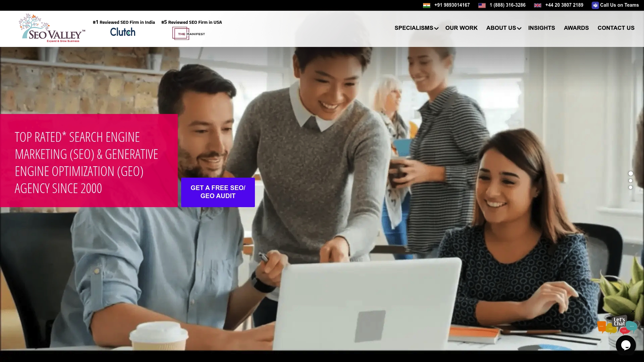Dismiss the Let's Chat popup
644x362 pixels.
[x=633, y=311]
